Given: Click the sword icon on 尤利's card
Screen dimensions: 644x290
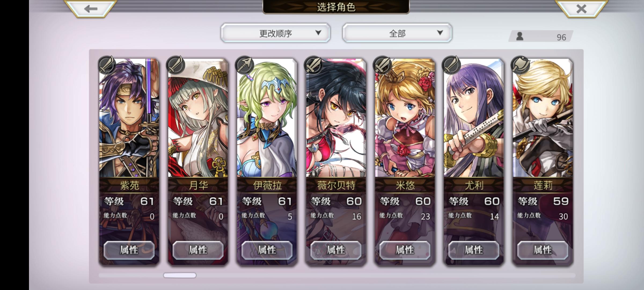Looking at the screenshot, I should pos(451,65).
